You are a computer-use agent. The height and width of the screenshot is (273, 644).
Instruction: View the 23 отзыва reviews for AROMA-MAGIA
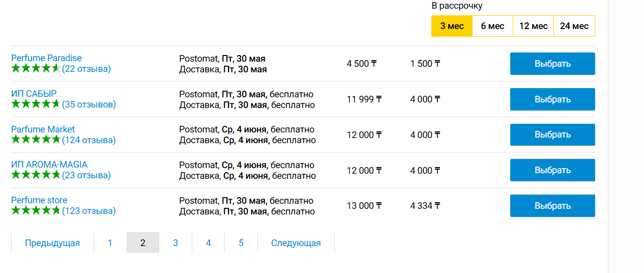click(86, 175)
